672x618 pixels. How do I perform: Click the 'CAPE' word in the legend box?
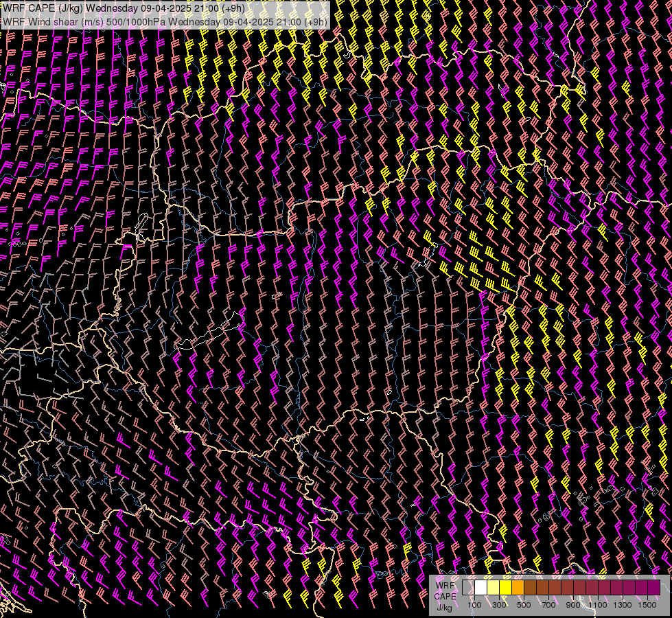445,596
